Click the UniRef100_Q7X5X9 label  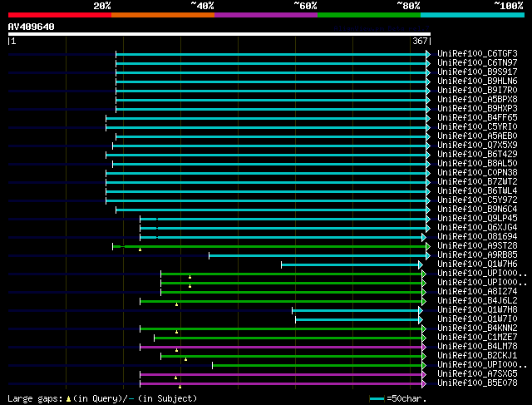477,146
